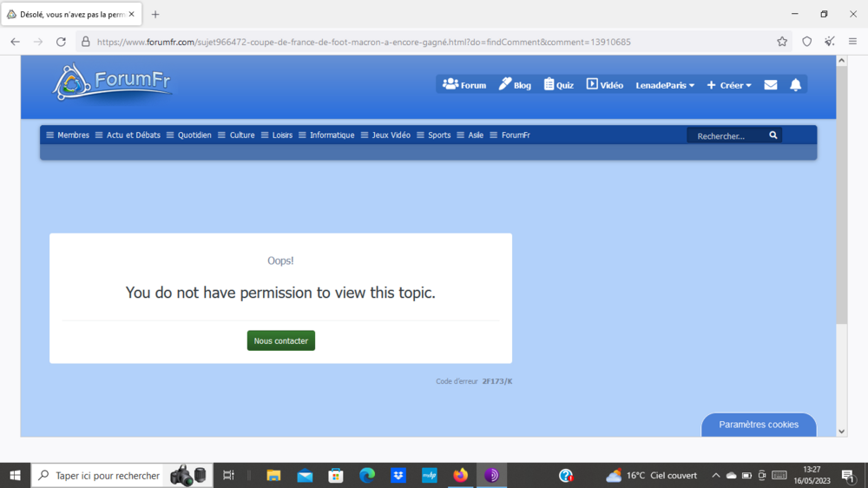Open a new browser tab

[x=155, y=15]
